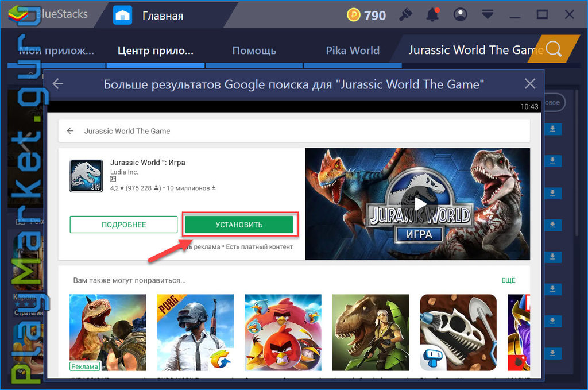Click the Есть платный контент text
The height and width of the screenshot is (390, 588).
tap(259, 247)
